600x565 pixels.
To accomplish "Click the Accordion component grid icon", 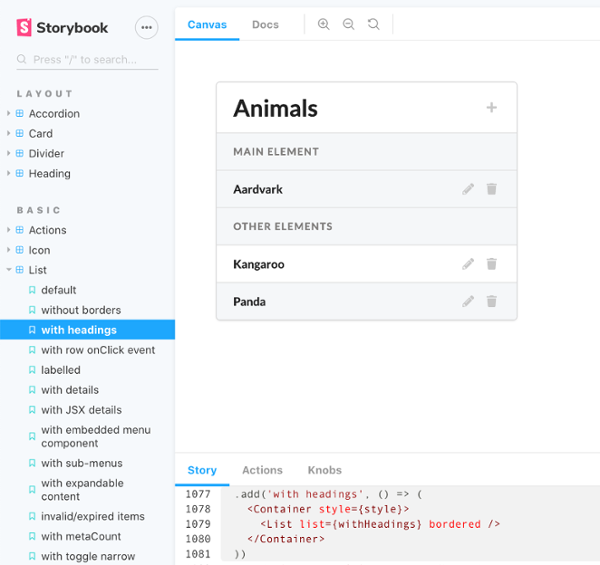I will 20,113.
